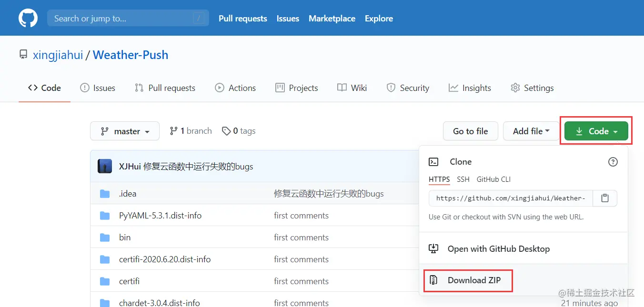The width and height of the screenshot is (644, 307).
Task: Click the tag icon next to 0 tags
Action: [x=226, y=131]
